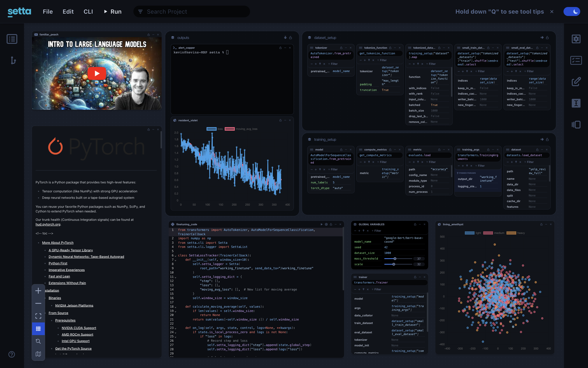Open the version branch icon in left sidebar
588x368 pixels.
13,60
